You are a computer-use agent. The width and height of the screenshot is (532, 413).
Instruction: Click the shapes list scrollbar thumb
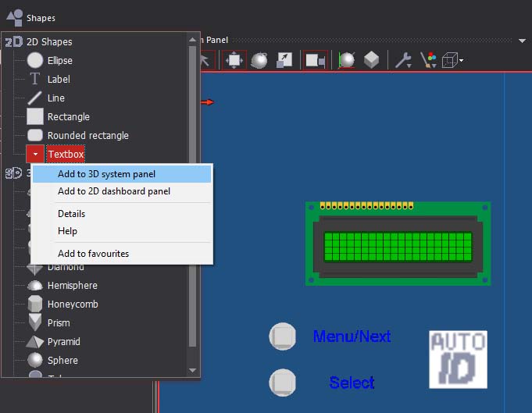pyautogui.click(x=192, y=197)
